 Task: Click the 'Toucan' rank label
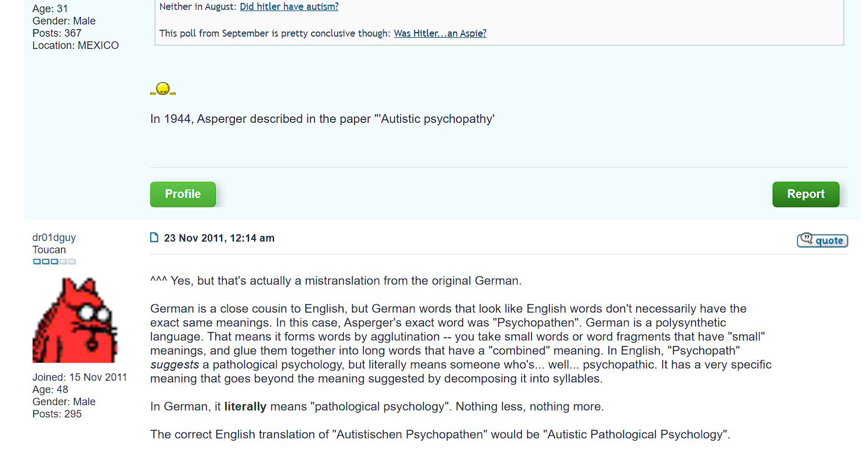pos(49,250)
